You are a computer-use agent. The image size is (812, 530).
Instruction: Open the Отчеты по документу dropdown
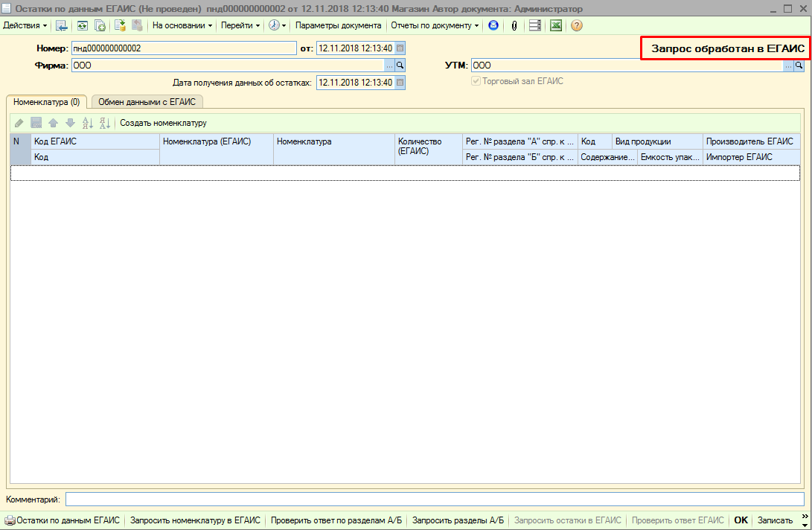coord(435,25)
